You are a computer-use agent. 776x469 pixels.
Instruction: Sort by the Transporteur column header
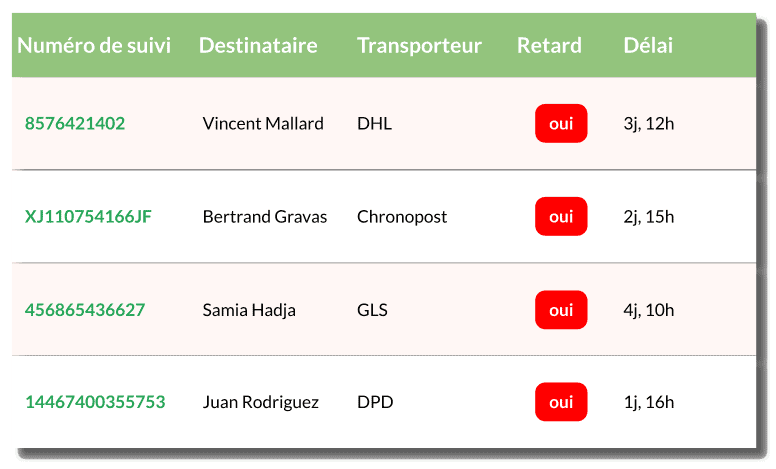point(419,46)
